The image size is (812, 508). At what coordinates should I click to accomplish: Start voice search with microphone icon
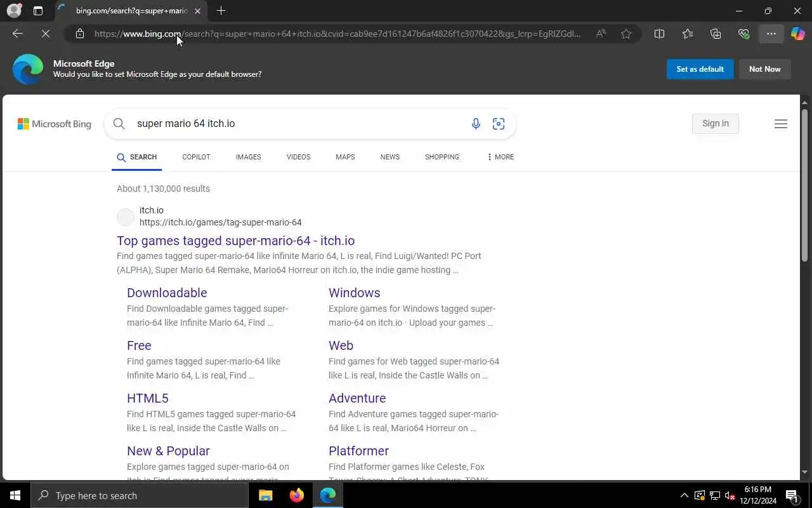[x=476, y=124]
